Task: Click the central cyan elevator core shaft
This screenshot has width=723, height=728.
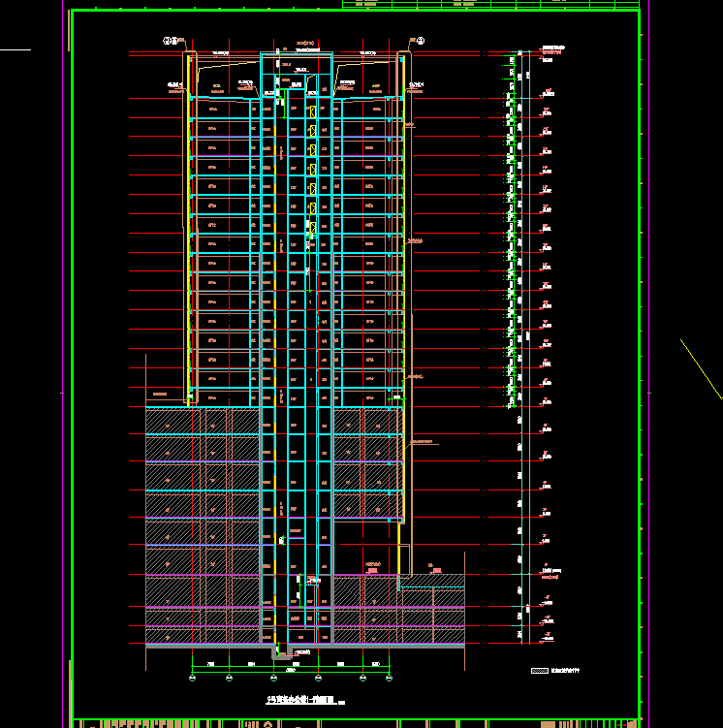Action: coord(295,339)
